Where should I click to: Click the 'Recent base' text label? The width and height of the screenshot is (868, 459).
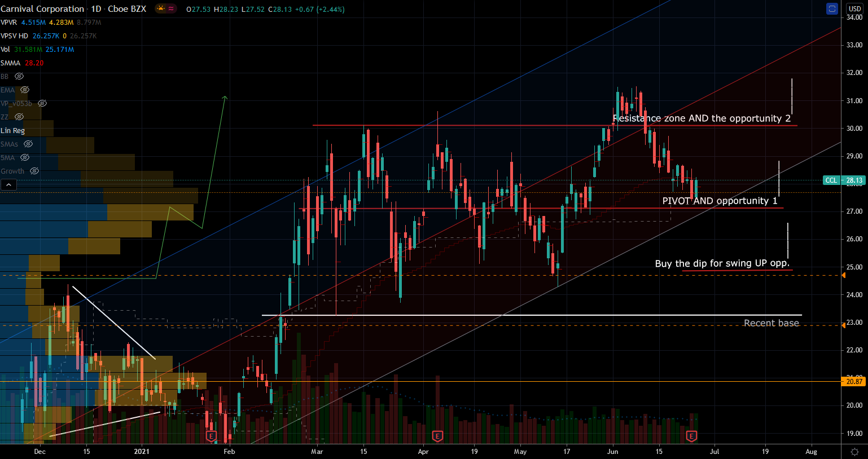771,323
